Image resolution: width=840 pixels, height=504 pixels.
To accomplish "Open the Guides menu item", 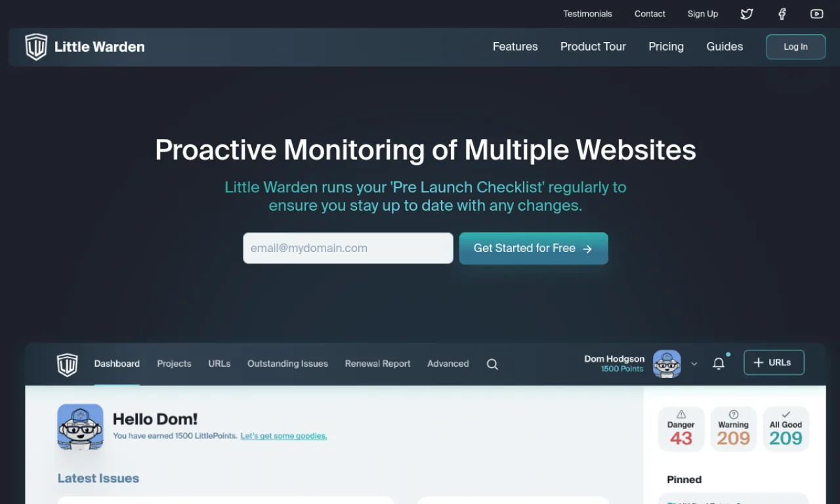I will [x=724, y=47].
